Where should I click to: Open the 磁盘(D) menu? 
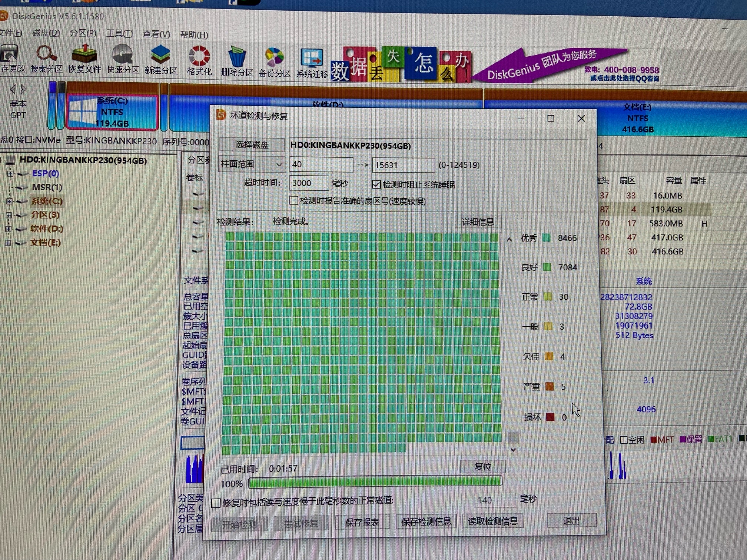click(x=46, y=33)
